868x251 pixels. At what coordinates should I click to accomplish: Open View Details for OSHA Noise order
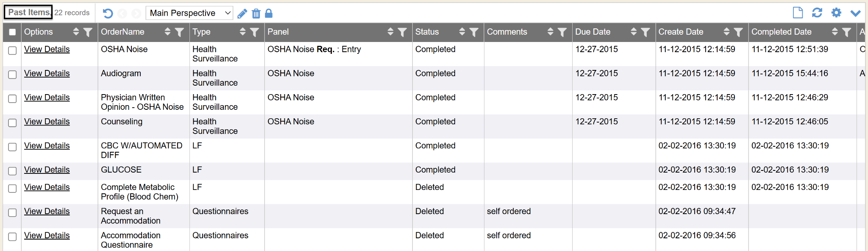(47, 49)
